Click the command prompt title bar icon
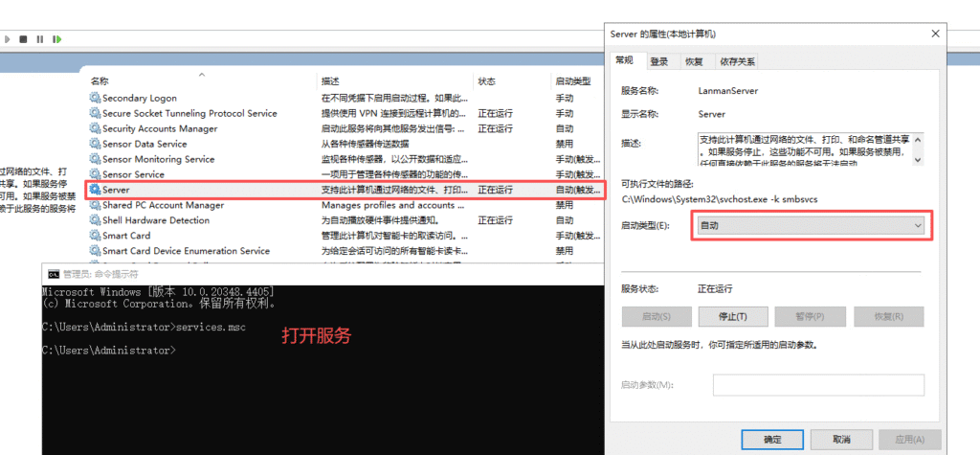 [54, 273]
